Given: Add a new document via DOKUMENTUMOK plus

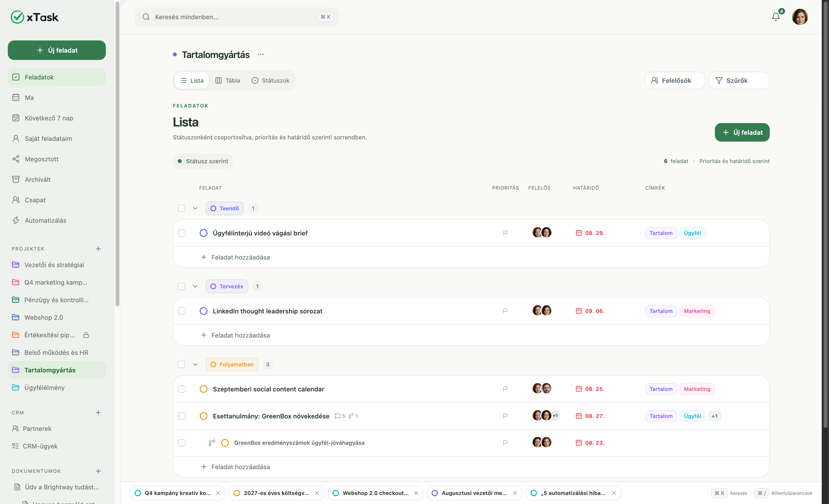Looking at the screenshot, I should coord(98,471).
